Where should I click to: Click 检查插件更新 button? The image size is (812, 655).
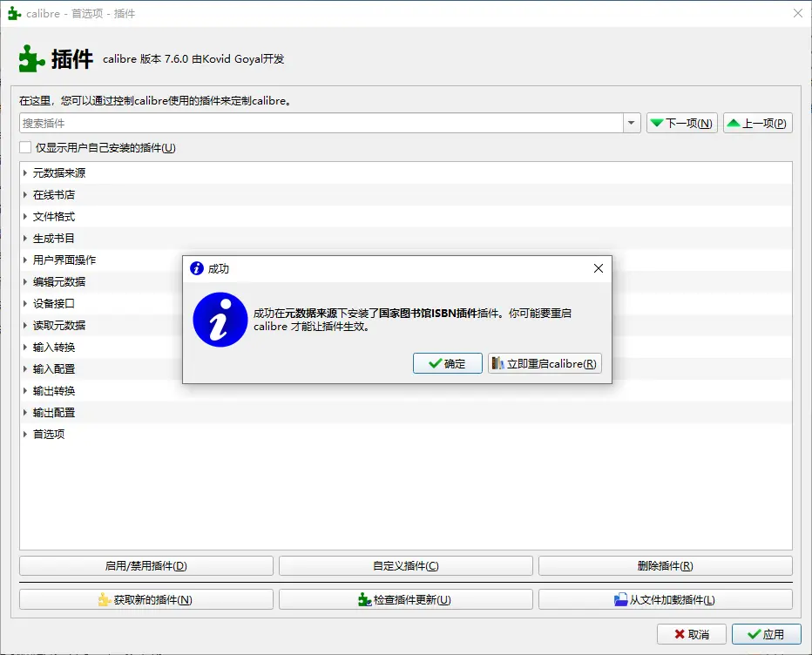(405, 599)
